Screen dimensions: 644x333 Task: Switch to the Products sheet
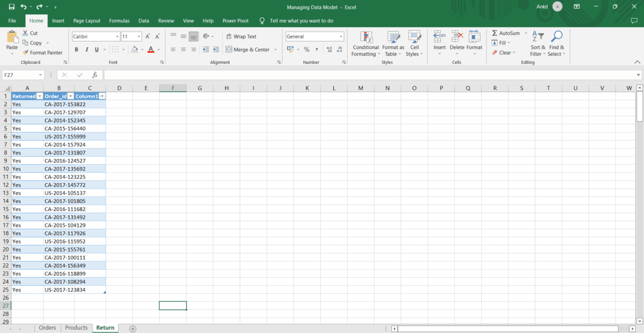76,328
